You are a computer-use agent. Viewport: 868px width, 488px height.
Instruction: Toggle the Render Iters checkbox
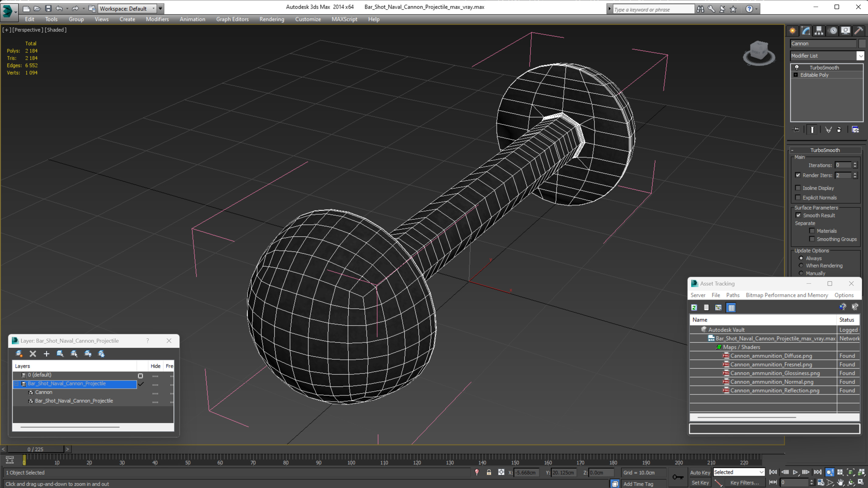pos(798,175)
